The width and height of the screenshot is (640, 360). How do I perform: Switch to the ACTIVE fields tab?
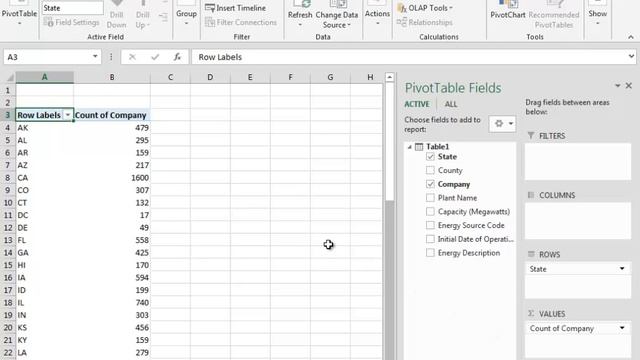click(x=417, y=104)
